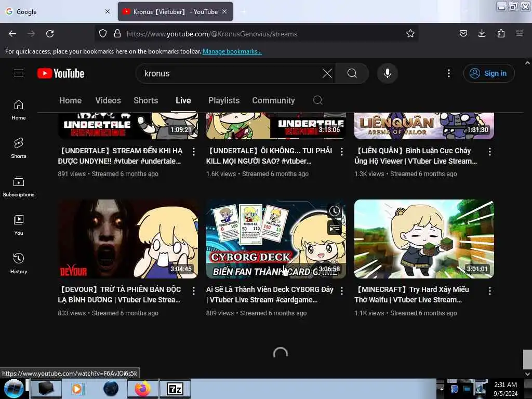Open options menu for MINECRAFT video
532x399 pixels.
[x=489, y=291]
